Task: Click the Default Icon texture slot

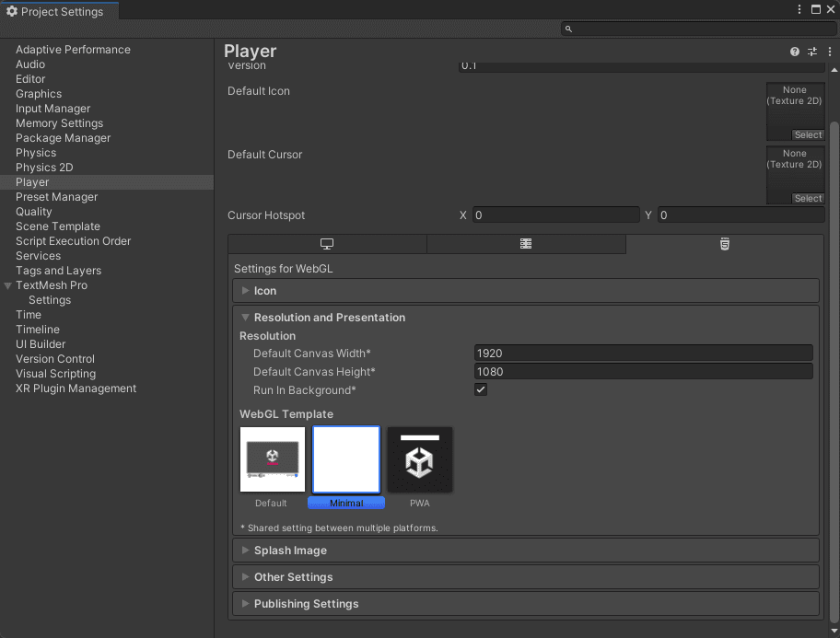Action: click(x=795, y=111)
